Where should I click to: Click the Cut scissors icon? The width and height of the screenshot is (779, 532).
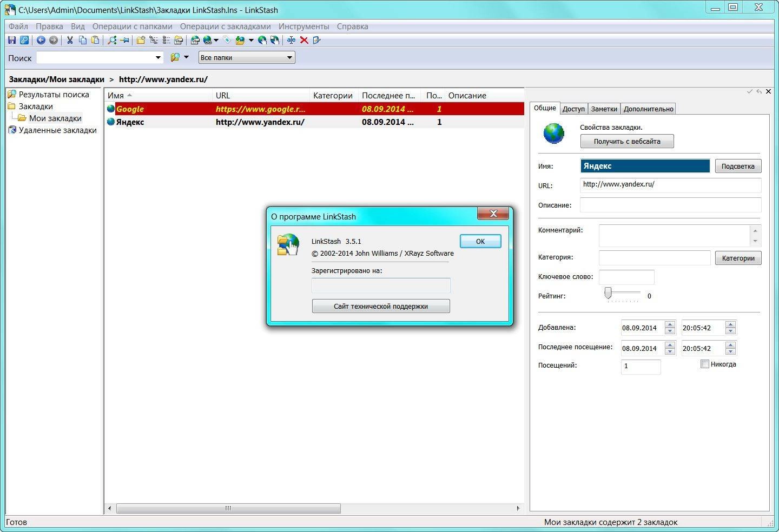(70, 40)
